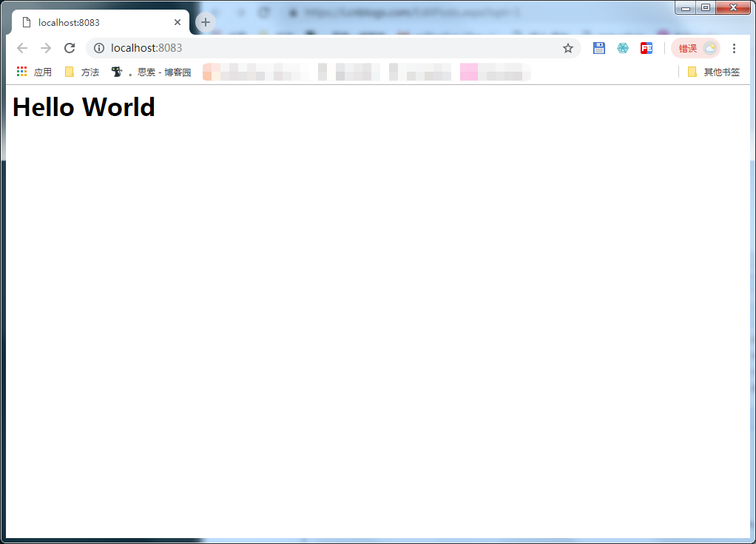Click the Hello World heading text
This screenshot has height=544, width=756.
pos(84,107)
